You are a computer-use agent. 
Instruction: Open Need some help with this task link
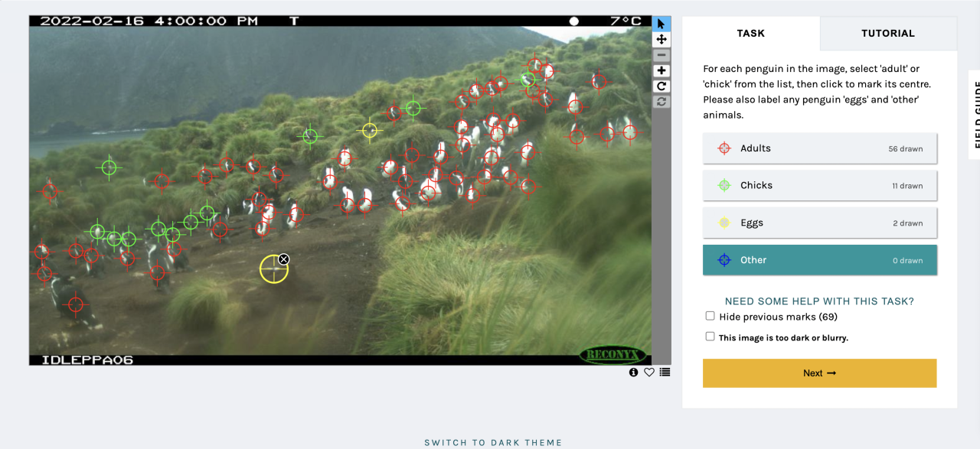[819, 301]
